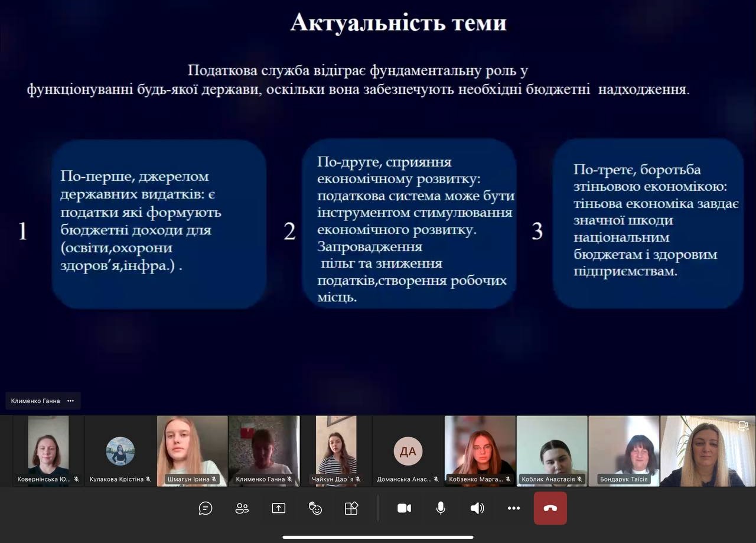Image resolution: width=756 pixels, height=543 pixels.
Task: Mute or unmute the microphone
Action: pos(441,508)
